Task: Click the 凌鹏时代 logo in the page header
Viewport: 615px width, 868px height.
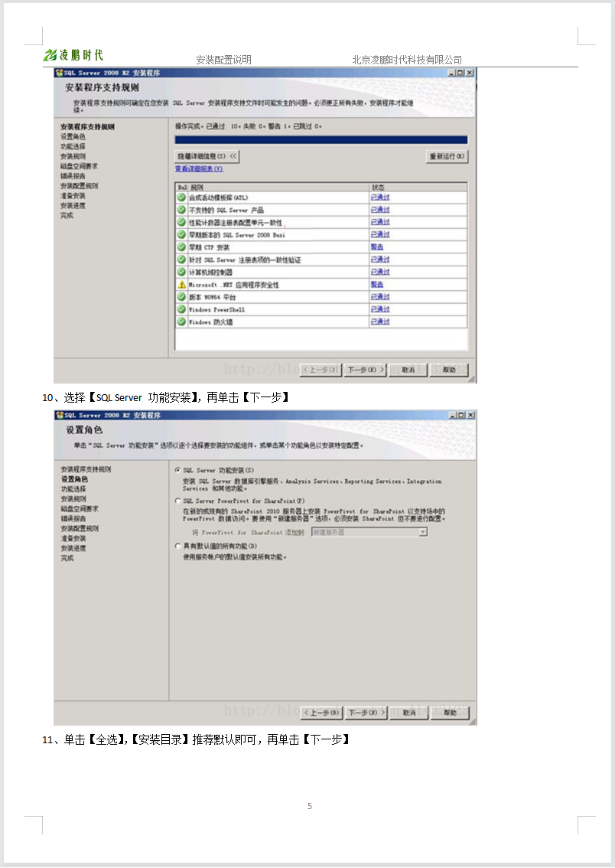Action: 73,55
